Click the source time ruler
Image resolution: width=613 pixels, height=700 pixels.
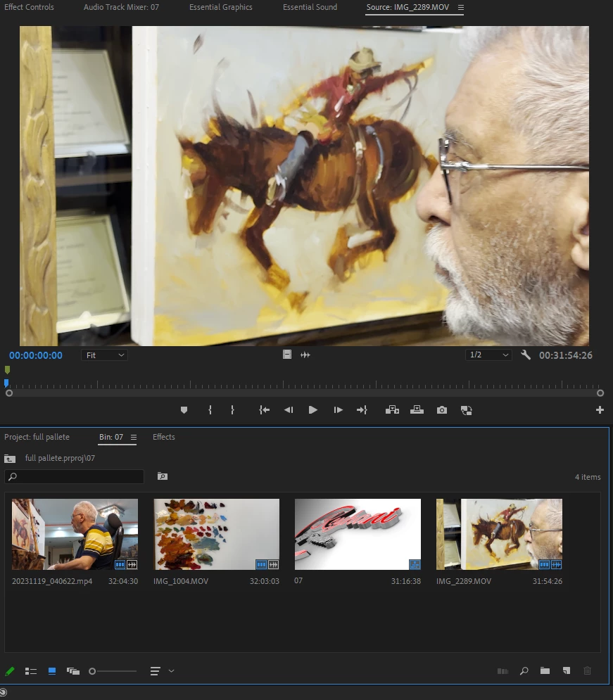(x=303, y=384)
